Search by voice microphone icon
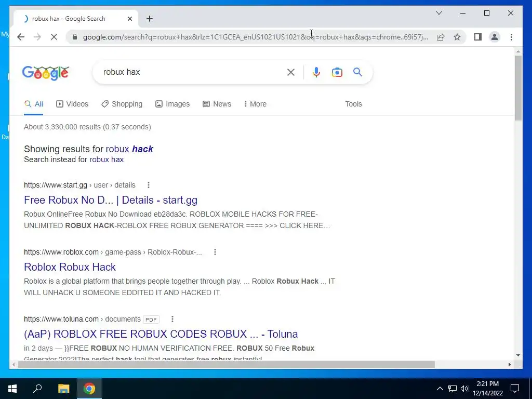This screenshot has width=532, height=399. (x=316, y=72)
